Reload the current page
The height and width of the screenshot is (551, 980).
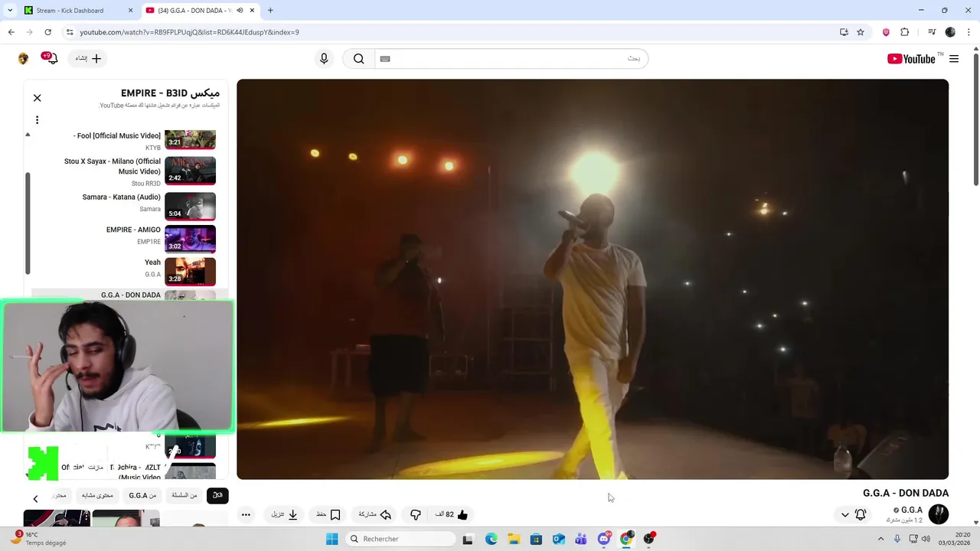(x=47, y=32)
